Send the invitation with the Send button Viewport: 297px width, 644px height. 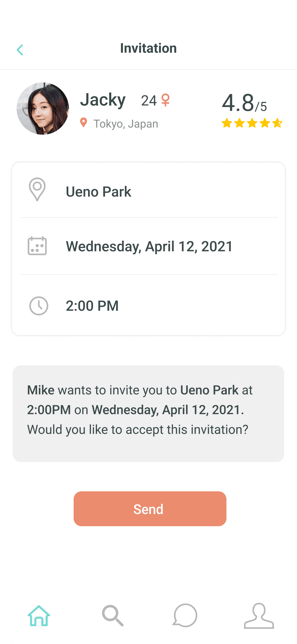[150, 509]
